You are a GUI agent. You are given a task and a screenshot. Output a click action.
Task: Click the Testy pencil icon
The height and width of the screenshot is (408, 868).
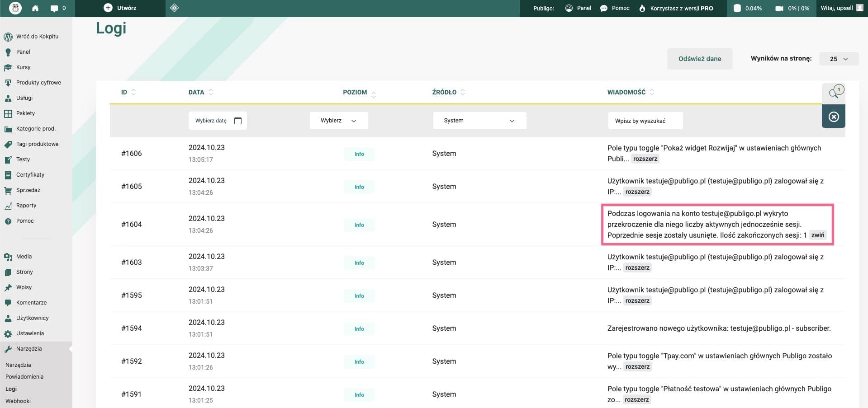[8, 160]
